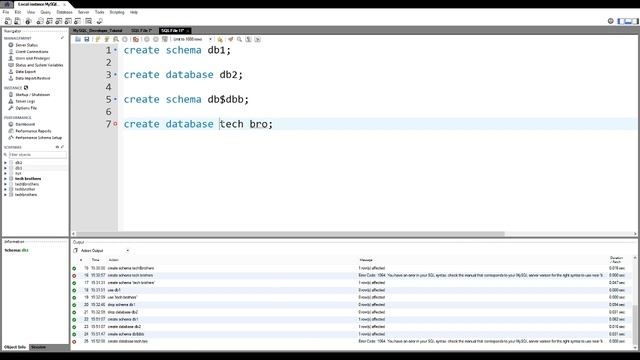The width and height of the screenshot is (640, 360).
Task: Beautify the query with the broom icon
Action: coord(231,40)
